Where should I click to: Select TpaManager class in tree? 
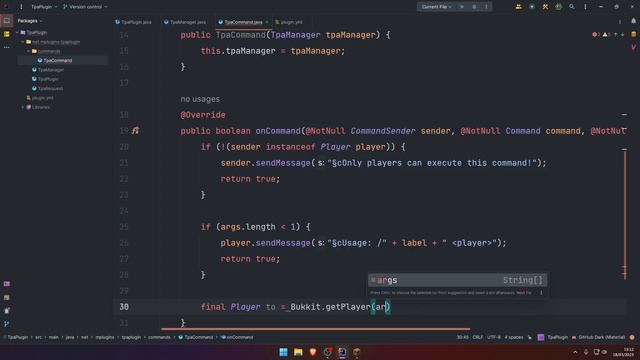(x=48, y=70)
